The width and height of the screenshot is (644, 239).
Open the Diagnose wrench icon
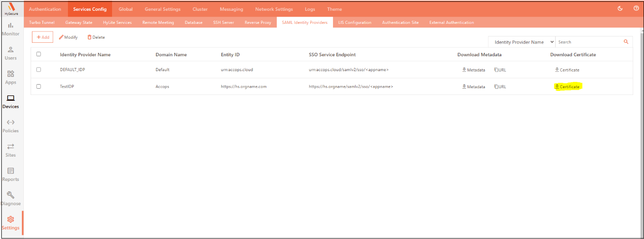[10, 195]
